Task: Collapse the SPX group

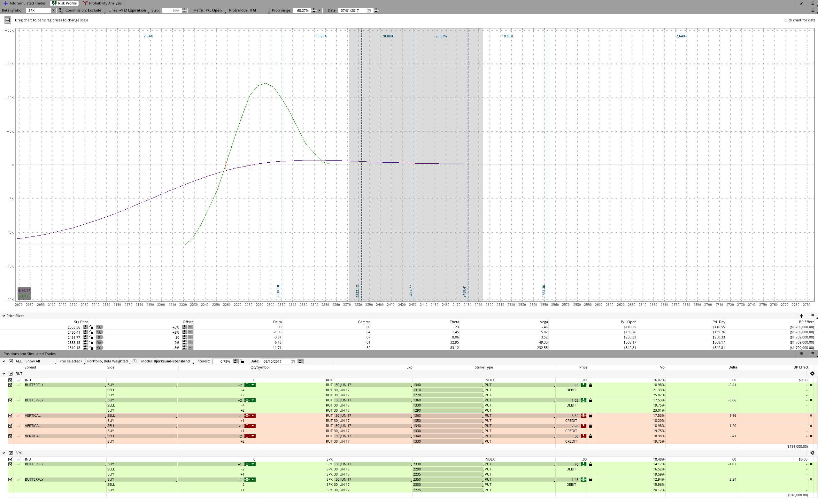Action: [x=4, y=453]
